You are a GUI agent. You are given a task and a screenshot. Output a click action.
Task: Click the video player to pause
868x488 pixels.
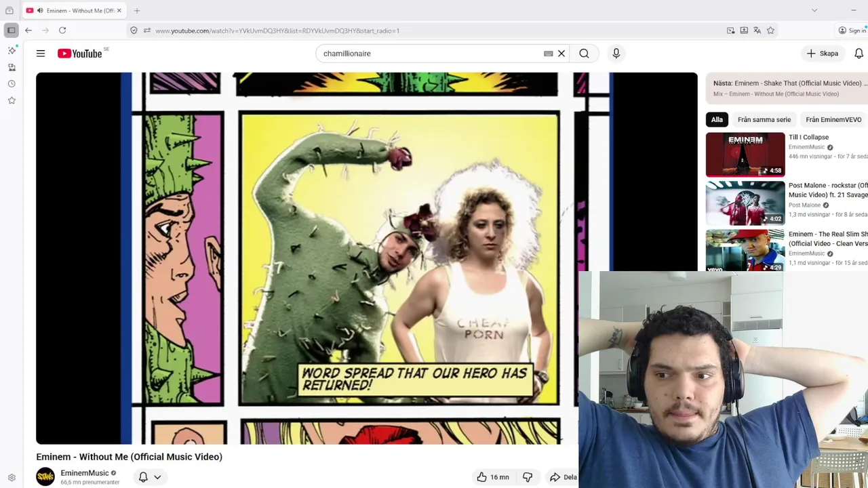pyautogui.click(x=366, y=258)
